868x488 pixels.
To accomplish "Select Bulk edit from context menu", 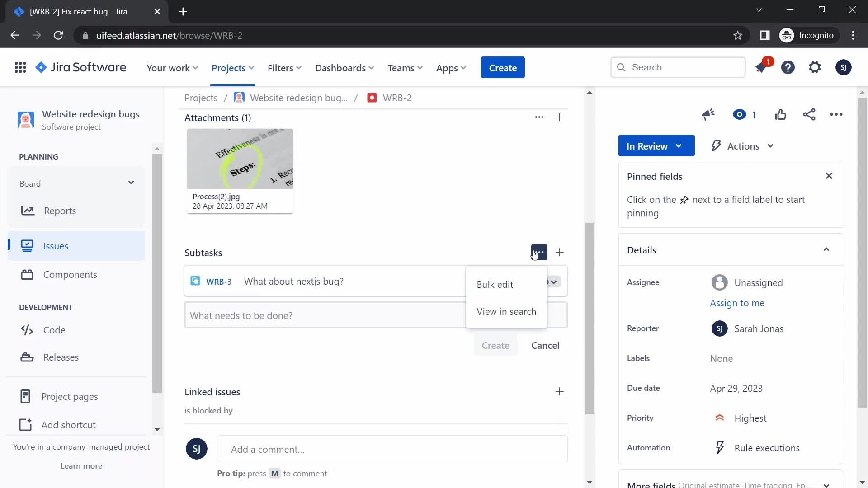I will 495,284.
